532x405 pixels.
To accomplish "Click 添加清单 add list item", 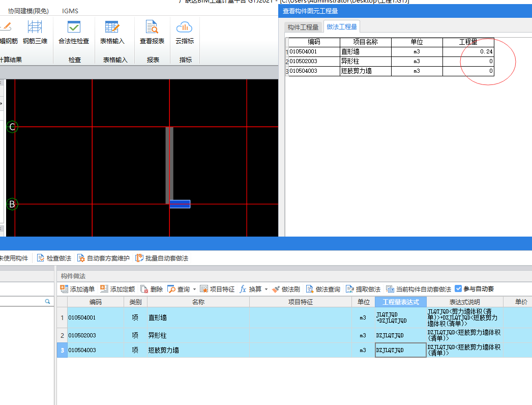I will click(77, 289).
